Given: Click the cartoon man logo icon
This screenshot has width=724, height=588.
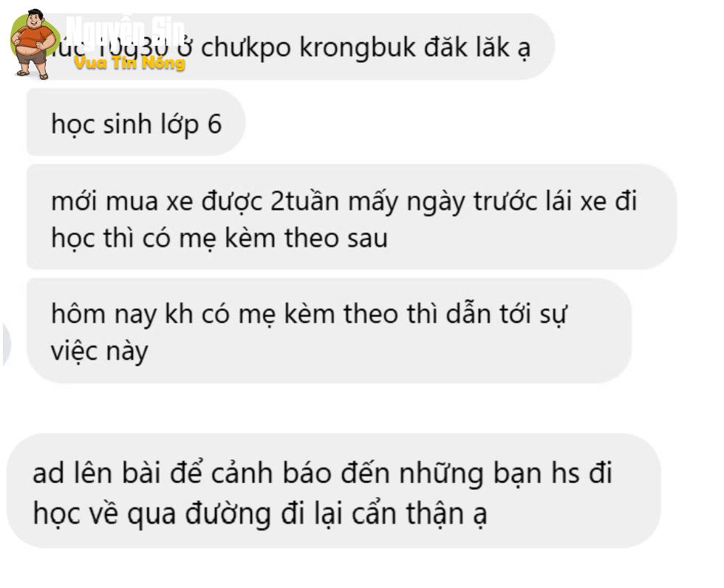Looking at the screenshot, I should pos(34,44).
